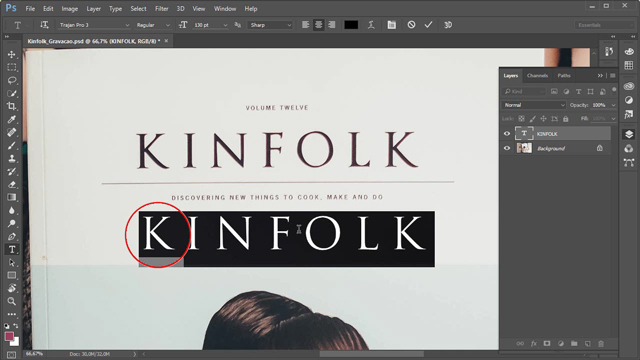Image resolution: width=640 pixels, height=360 pixels.
Task: Open the Type menu
Action: coord(115,9)
